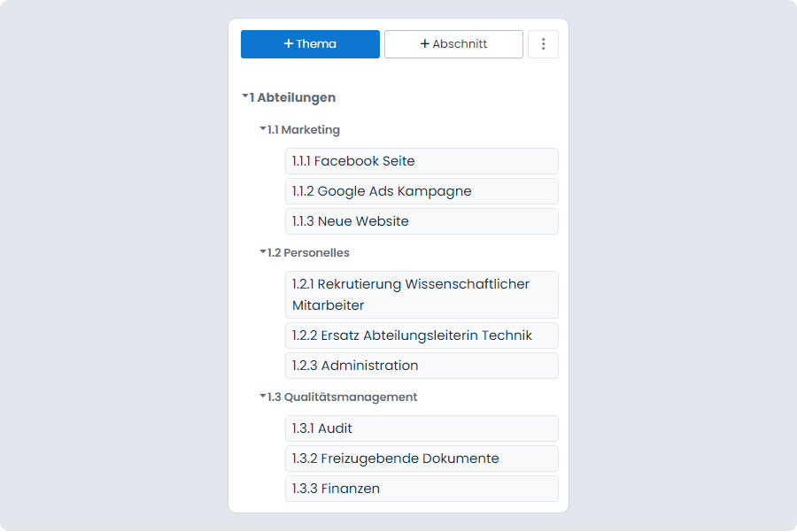Open 1.2.1 Rekrutierung Wissenschaftlicher Mitarbeiter
The width and height of the screenshot is (797, 532).
click(x=422, y=295)
